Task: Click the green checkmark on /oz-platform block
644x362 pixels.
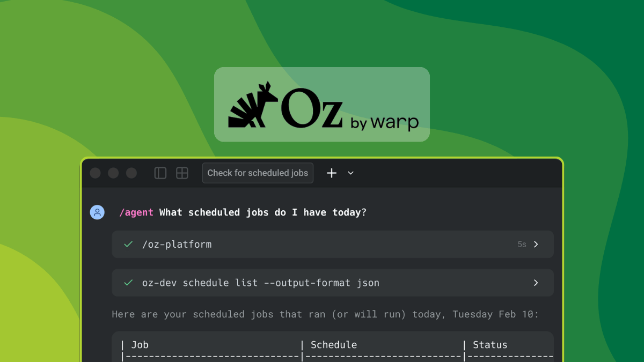Action: coord(128,244)
